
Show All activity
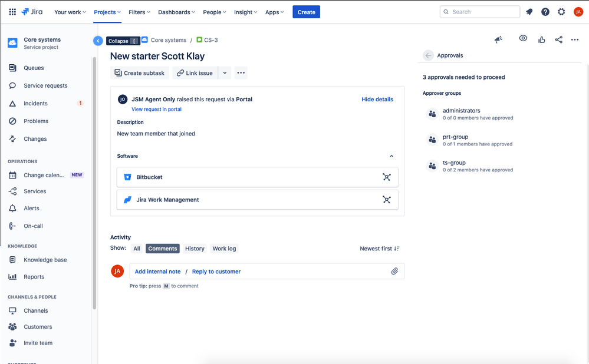(137, 249)
